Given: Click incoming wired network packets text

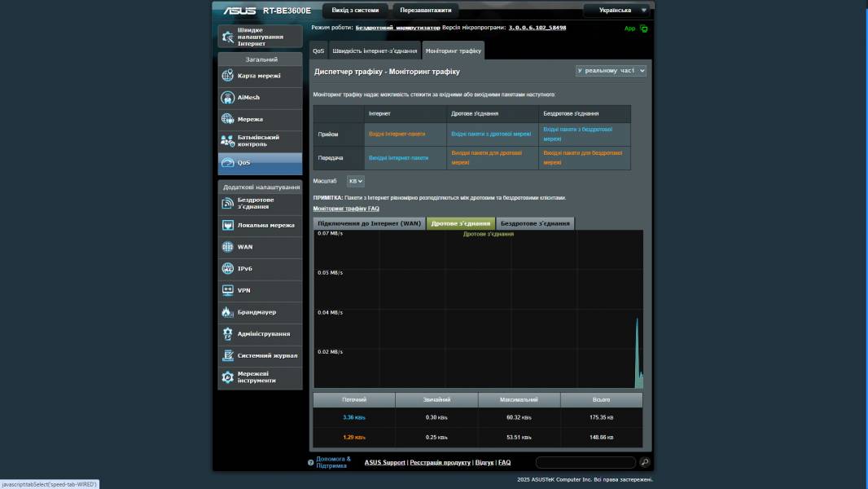Looking at the screenshot, I should coord(491,134).
